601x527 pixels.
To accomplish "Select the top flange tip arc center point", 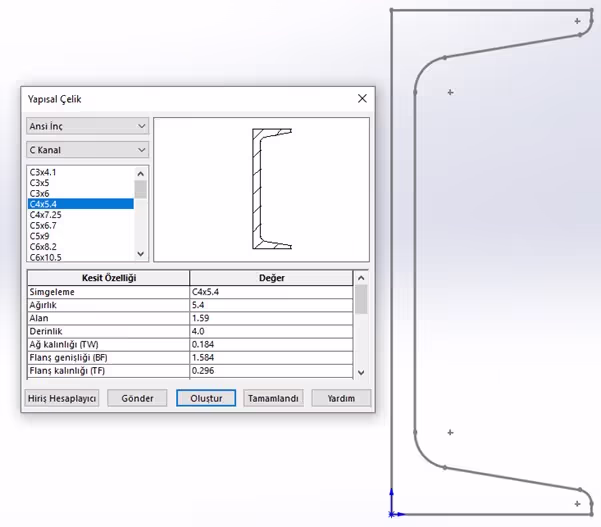I will tap(578, 21).
